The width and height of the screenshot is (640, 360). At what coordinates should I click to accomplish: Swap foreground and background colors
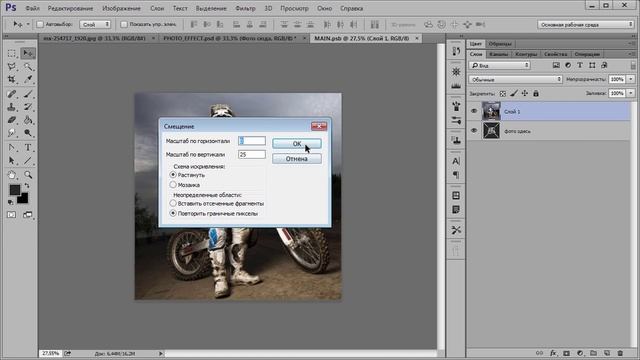pyautogui.click(x=27, y=186)
